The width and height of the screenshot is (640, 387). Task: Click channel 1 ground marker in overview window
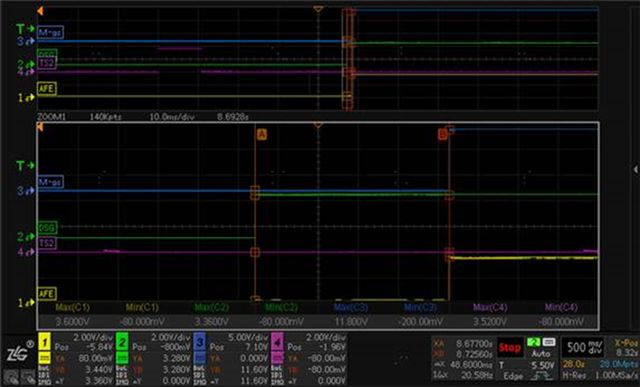pyautogui.click(x=26, y=98)
